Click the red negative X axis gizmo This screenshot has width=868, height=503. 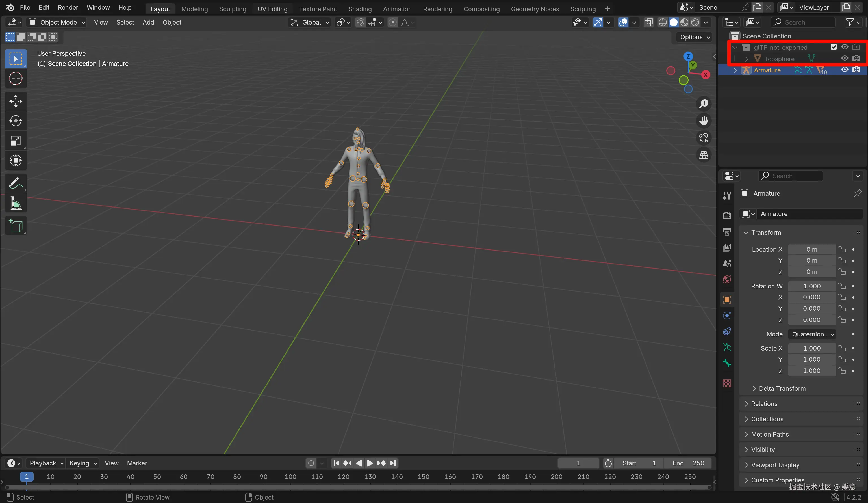[x=670, y=71]
